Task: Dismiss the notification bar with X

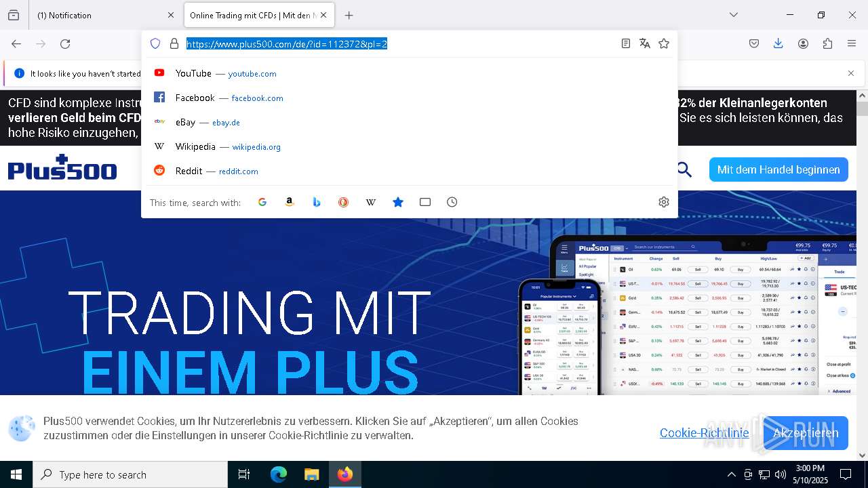Action: (x=851, y=73)
